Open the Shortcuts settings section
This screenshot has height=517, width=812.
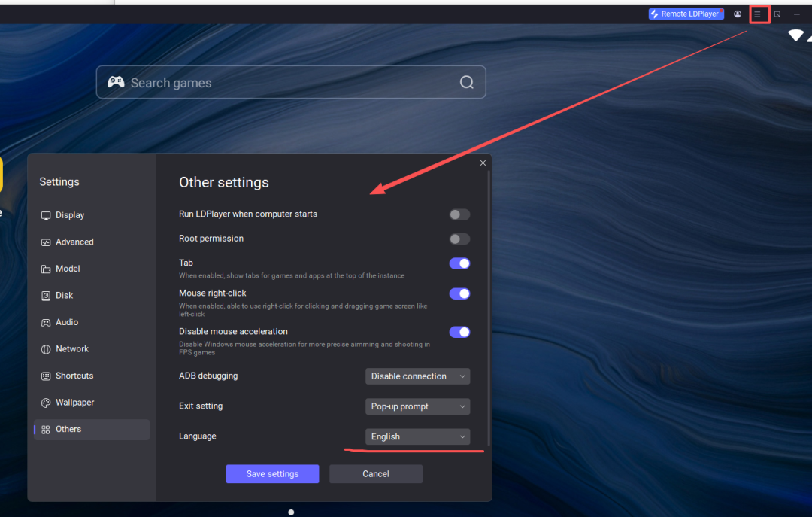(74, 376)
